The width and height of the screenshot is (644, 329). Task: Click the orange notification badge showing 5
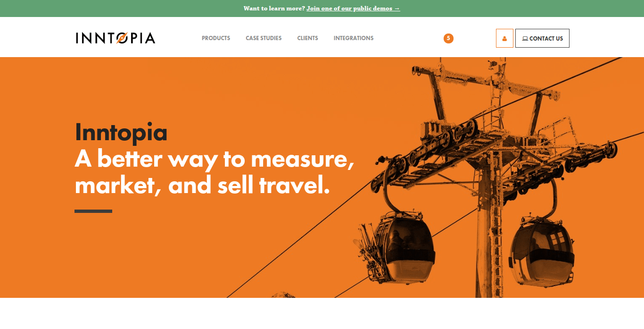coord(448,38)
